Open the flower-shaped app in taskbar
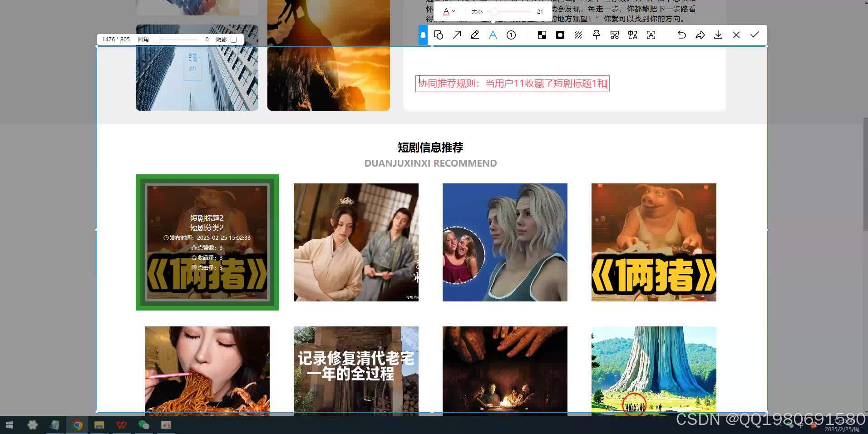This screenshot has height=434, width=868. coord(33,425)
